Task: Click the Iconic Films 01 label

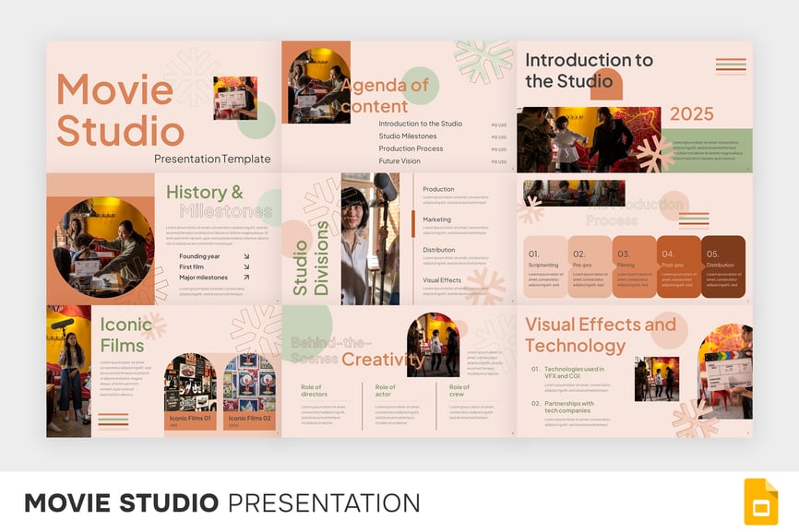Action: (x=190, y=419)
